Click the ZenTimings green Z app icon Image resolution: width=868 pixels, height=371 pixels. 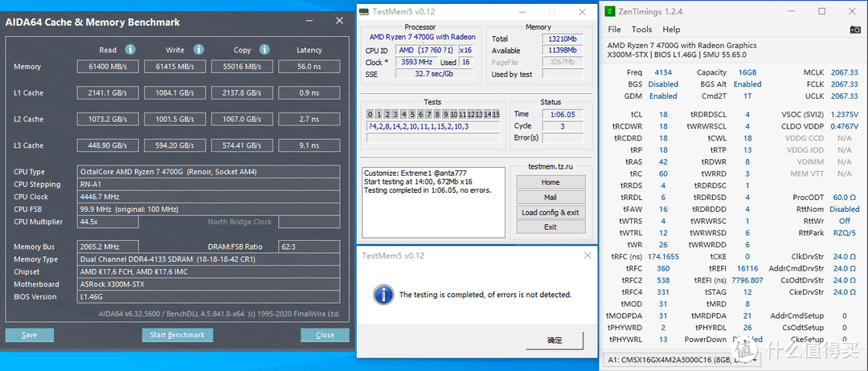[x=609, y=11]
